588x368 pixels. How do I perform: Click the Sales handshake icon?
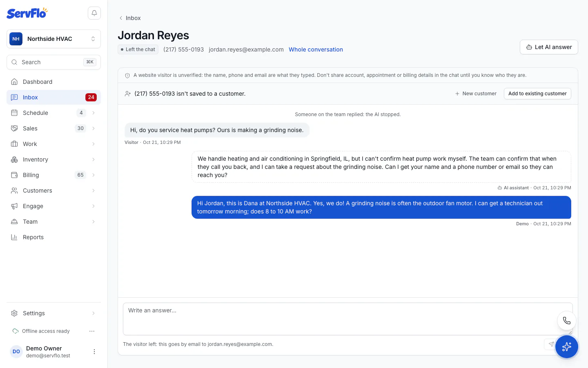click(14, 128)
